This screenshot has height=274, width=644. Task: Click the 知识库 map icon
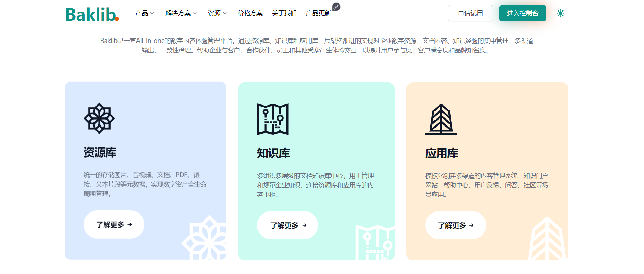tap(273, 119)
